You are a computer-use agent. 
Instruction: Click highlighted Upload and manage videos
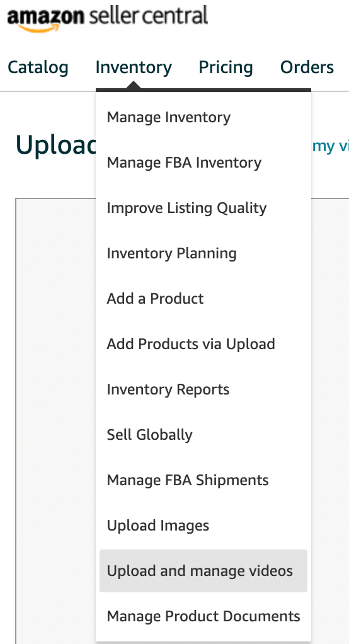203,571
